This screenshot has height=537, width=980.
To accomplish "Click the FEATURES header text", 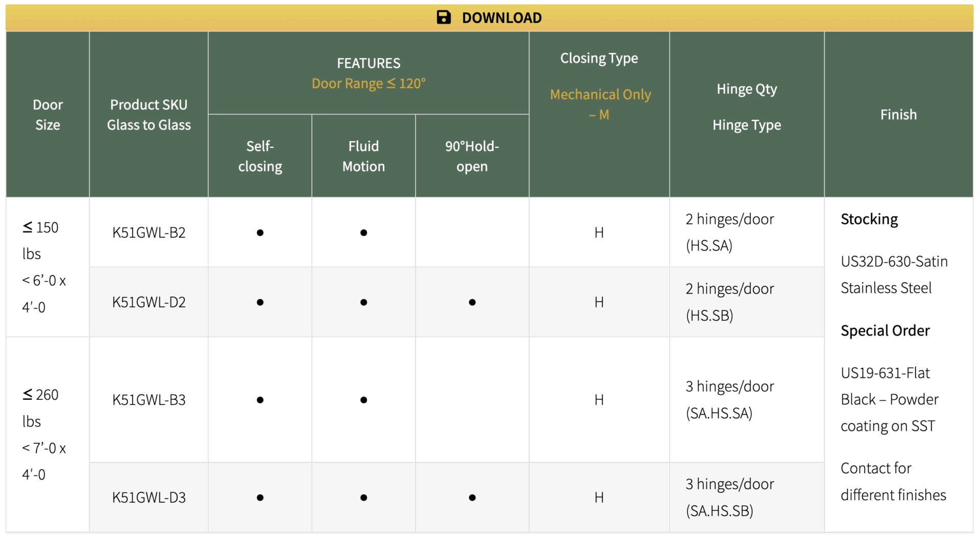I will click(369, 63).
